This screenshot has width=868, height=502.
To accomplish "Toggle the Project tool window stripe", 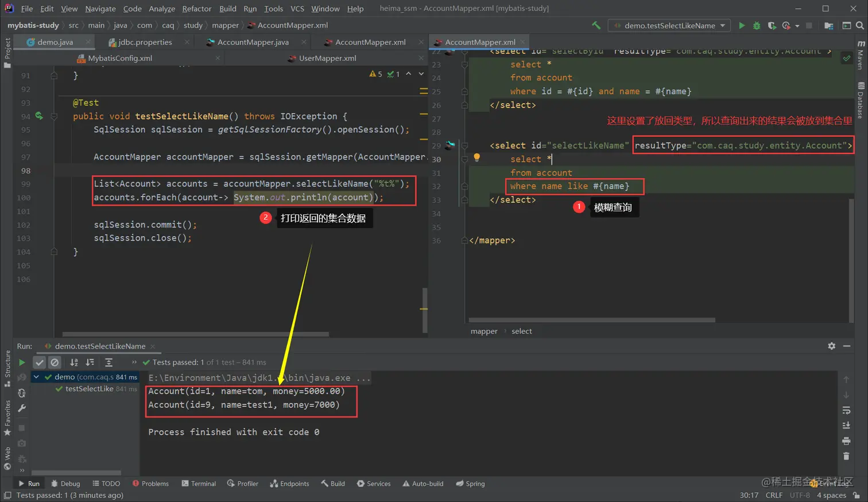I will (x=7, y=53).
